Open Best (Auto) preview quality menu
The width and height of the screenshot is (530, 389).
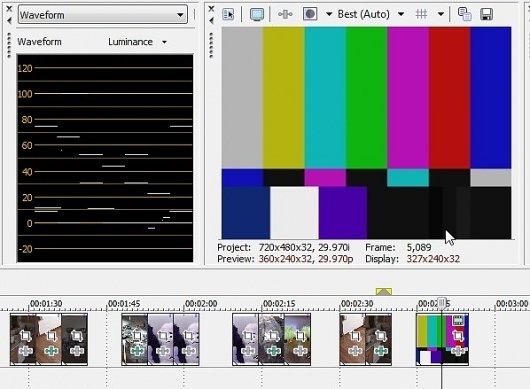point(363,15)
